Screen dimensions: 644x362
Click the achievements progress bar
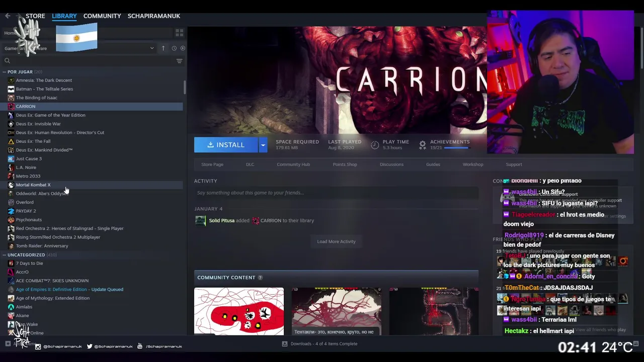click(456, 148)
